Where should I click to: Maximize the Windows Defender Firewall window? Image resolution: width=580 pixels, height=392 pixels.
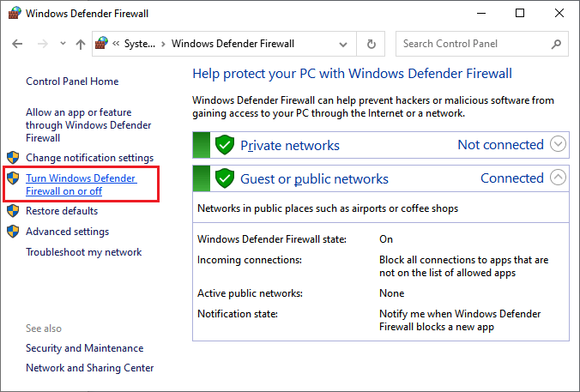(520, 14)
